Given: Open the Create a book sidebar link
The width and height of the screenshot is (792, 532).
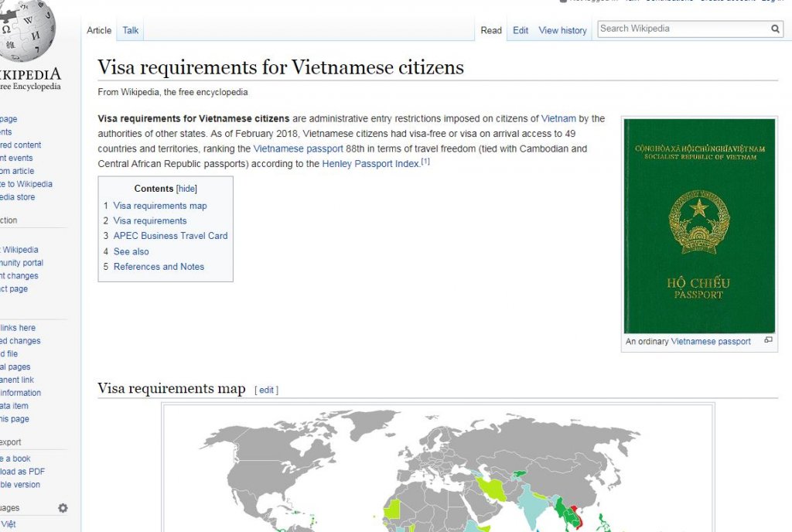Looking at the screenshot, I should tap(15, 459).
